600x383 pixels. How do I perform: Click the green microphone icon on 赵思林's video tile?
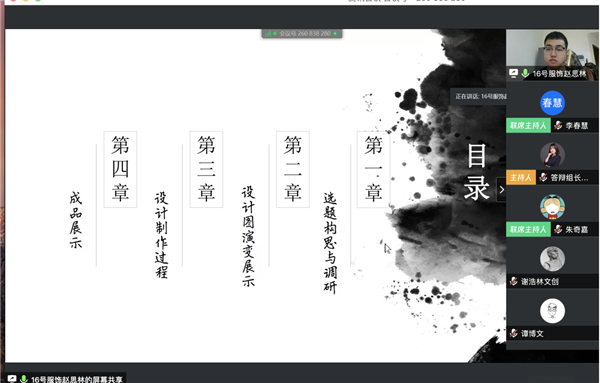click(x=525, y=73)
